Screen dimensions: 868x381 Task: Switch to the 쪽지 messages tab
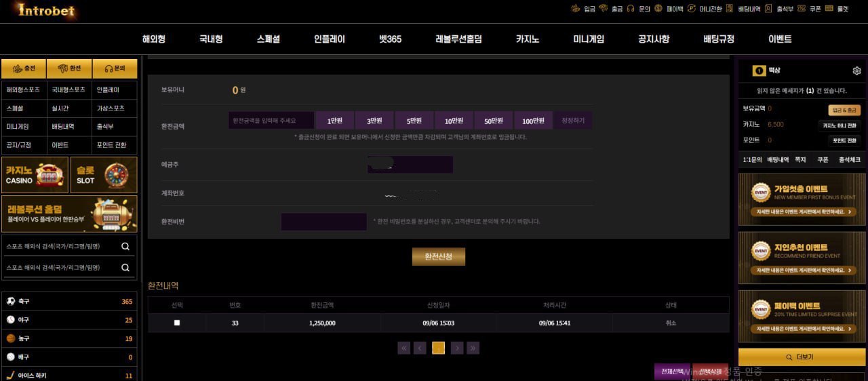[800, 160]
